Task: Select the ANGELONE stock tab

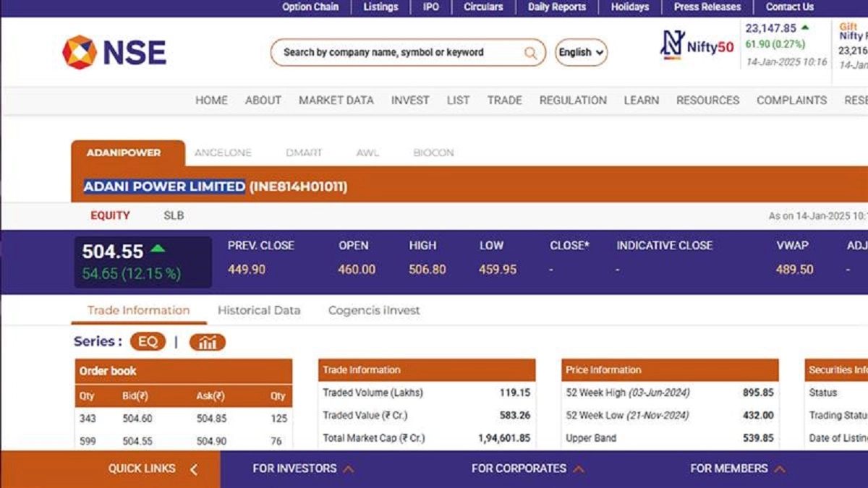Action: coord(223,153)
